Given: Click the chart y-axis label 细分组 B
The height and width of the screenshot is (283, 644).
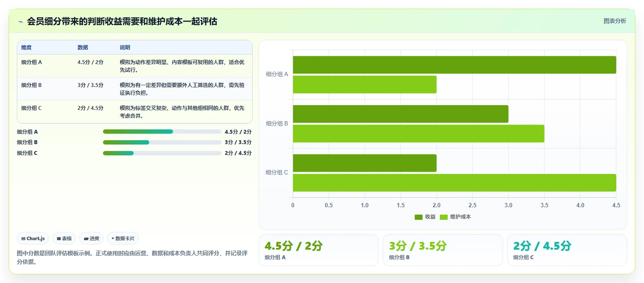Looking at the screenshot, I should (277, 123).
